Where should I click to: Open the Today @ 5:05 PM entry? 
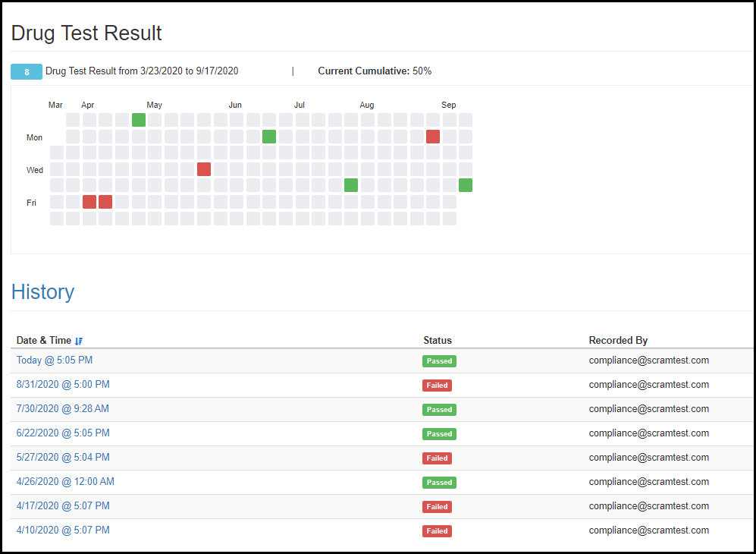click(x=55, y=360)
